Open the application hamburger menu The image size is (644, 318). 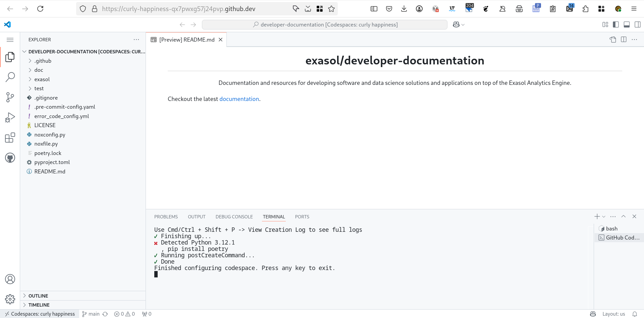tap(10, 40)
